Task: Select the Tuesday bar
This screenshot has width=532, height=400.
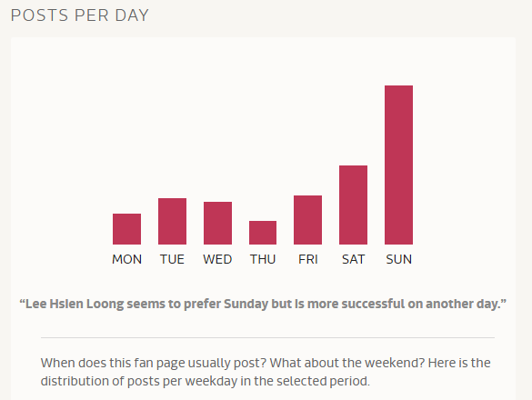Action: point(173,221)
